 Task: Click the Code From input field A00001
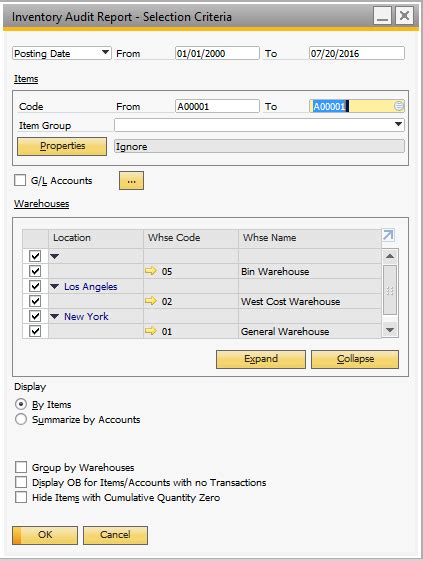[217, 106]
